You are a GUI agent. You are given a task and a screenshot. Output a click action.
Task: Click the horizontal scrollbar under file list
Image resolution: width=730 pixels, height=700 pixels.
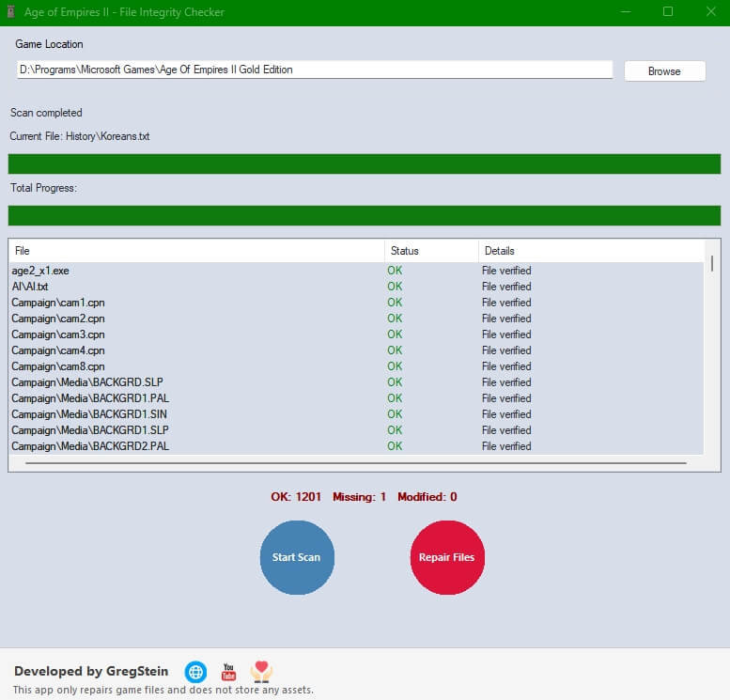[355, 463]
